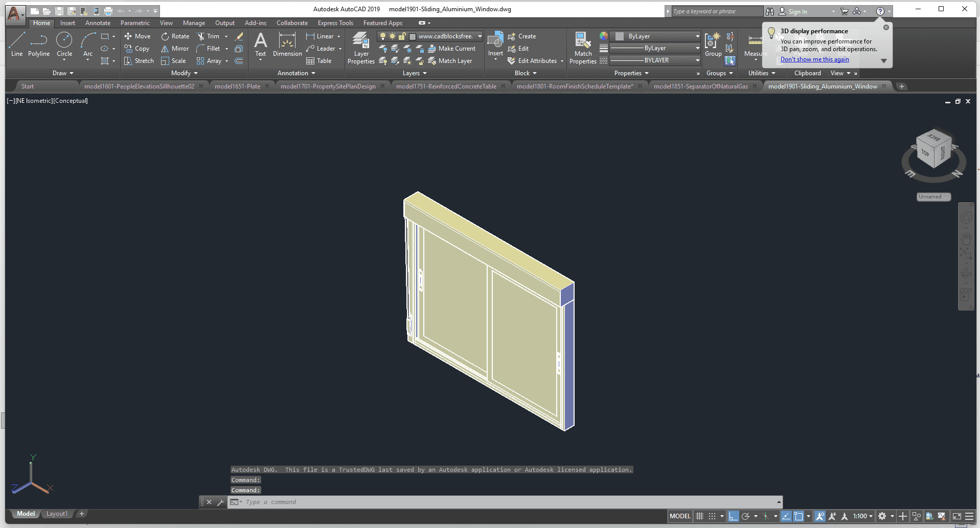Image resolution: width=980 pixels, height=528 pixels.
Task: Toggle drawing grid display in status bar
Action: pyautogui.click(x=700, y=516)
